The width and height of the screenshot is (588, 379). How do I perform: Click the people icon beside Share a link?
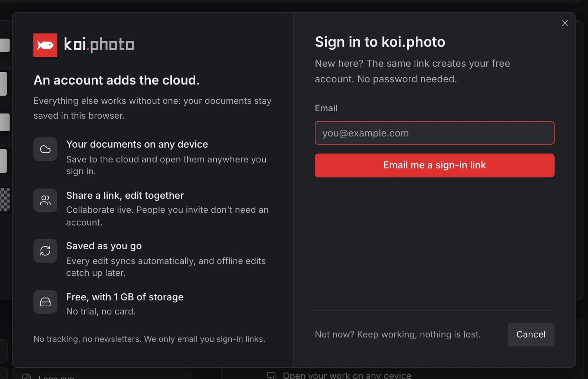[x=45, y=200]
